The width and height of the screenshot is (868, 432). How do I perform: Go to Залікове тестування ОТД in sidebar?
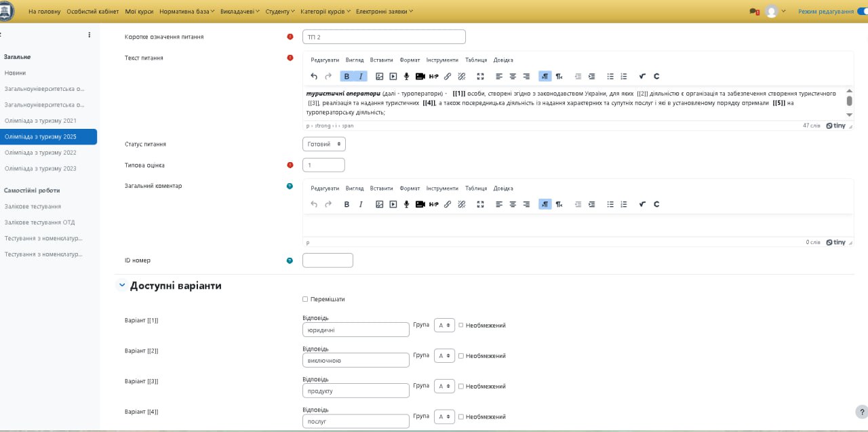pyautogui.click(x=39, y=222)
